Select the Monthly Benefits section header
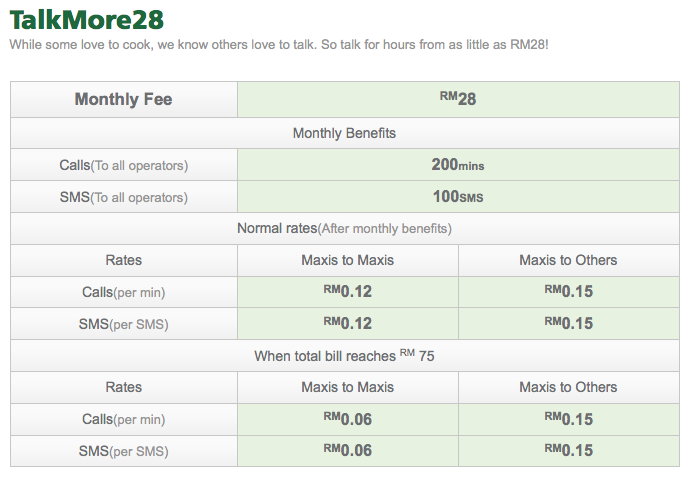Viewport: 690px width, 481px height. [345, 133]
